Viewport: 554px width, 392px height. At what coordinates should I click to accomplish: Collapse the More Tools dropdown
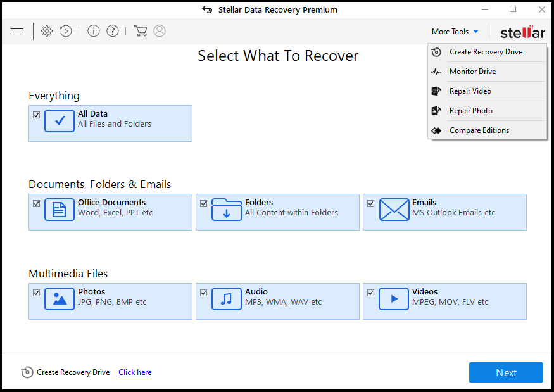pos(455,32)
